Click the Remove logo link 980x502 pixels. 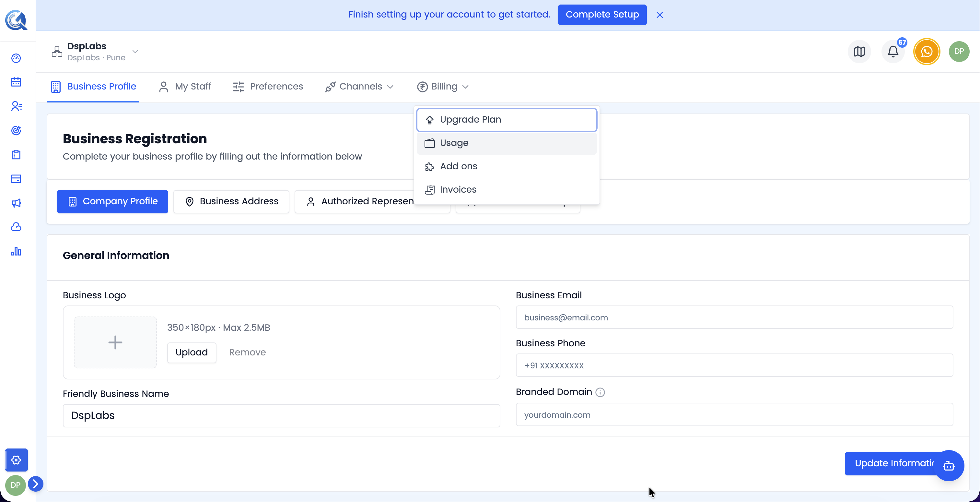[x=247, y=353]
